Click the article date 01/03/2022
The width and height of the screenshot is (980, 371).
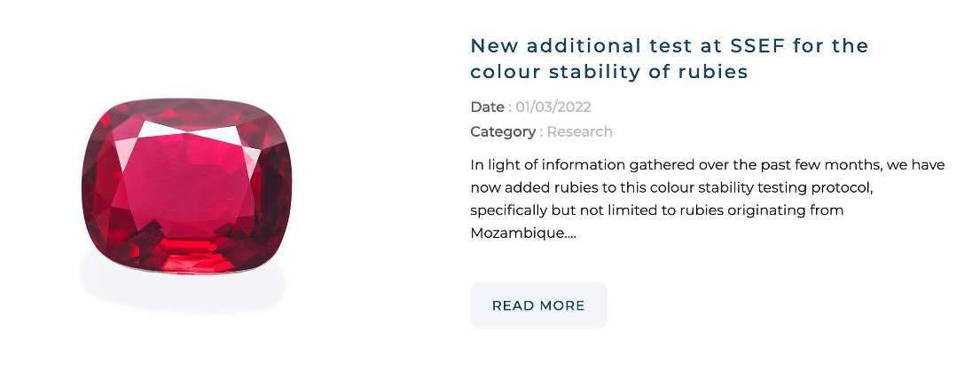(553, 107)
